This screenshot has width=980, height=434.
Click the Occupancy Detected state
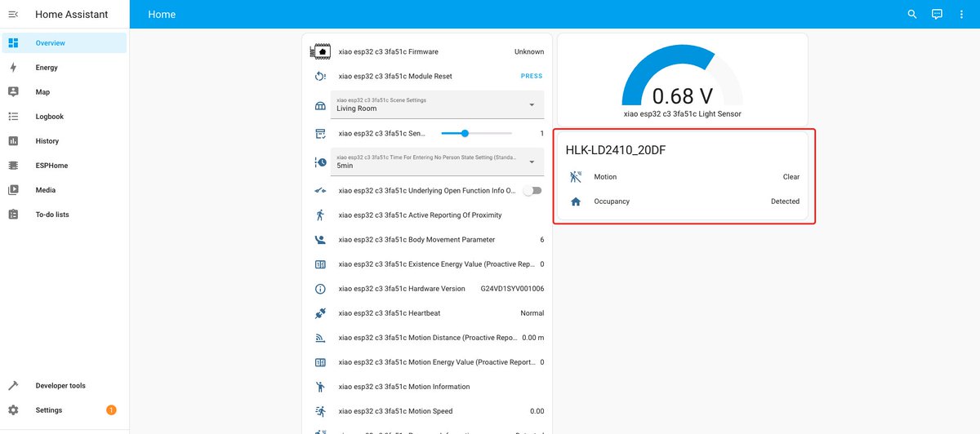pos(785,201)
